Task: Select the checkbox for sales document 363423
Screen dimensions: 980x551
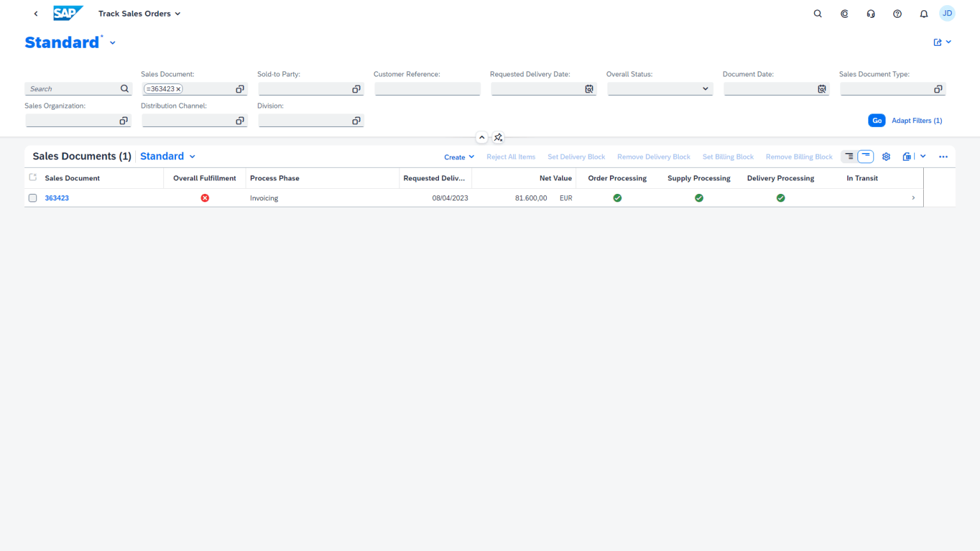Action: (33, 198)
